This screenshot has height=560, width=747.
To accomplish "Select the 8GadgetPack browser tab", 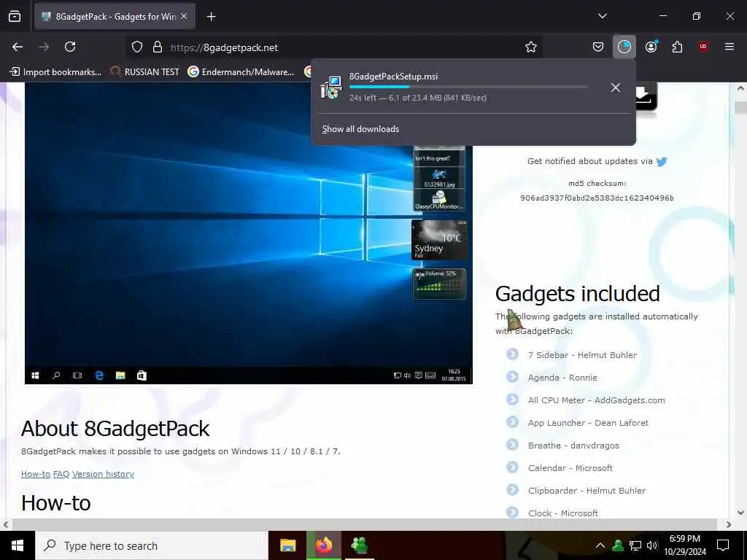I will tap(115, 17).
